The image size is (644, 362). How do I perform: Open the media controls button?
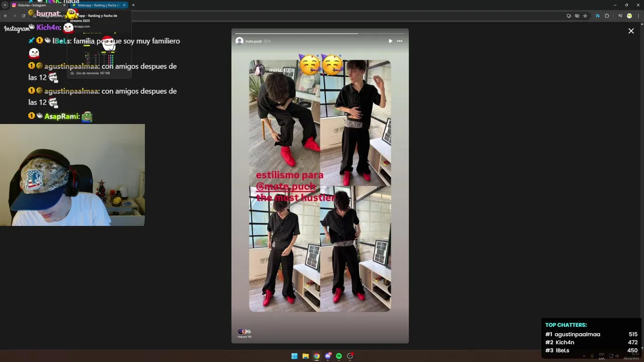coord(620,16)
